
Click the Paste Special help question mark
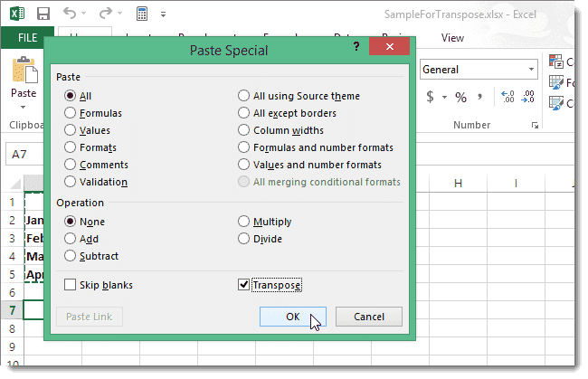(x=356, y=48)
